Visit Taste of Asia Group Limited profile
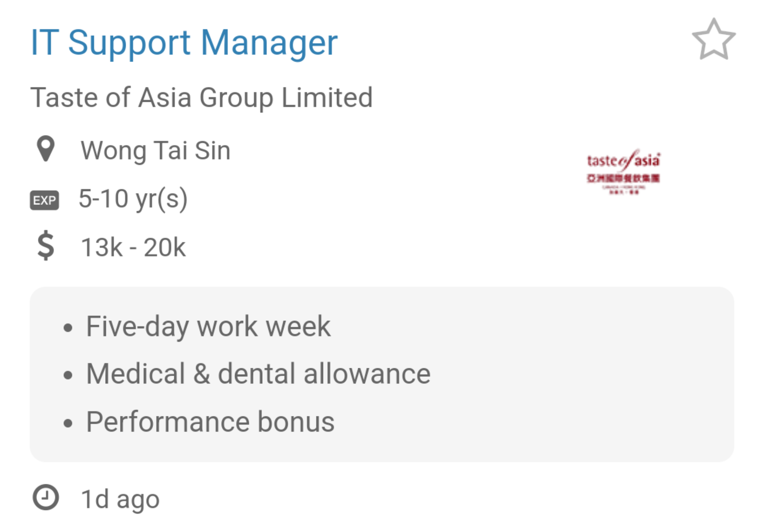Image resolution: width=764 pixels, height=532 pixels. (202, 97)
